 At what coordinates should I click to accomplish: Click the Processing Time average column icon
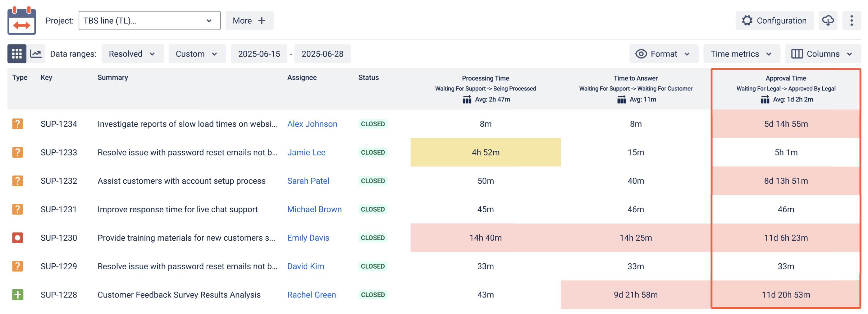pyautogui.click(x=467, y=99)
